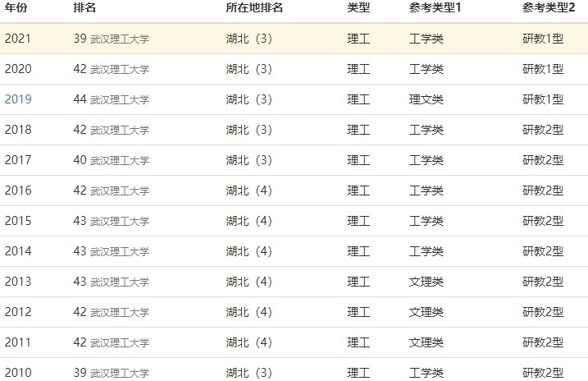Click the 2020 year cell

18,69
